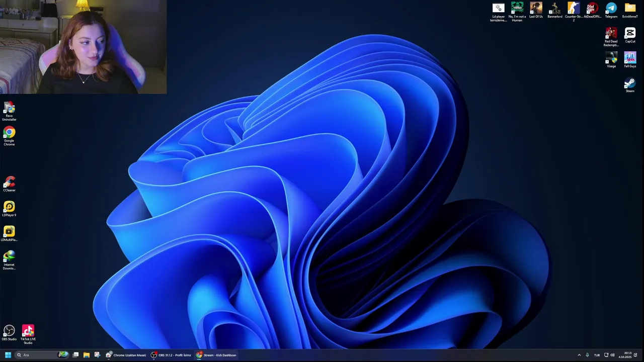644x362 pixels.
Task: Select the TikTok LIVE Studio desktop icon
Action: pos(28,334)
